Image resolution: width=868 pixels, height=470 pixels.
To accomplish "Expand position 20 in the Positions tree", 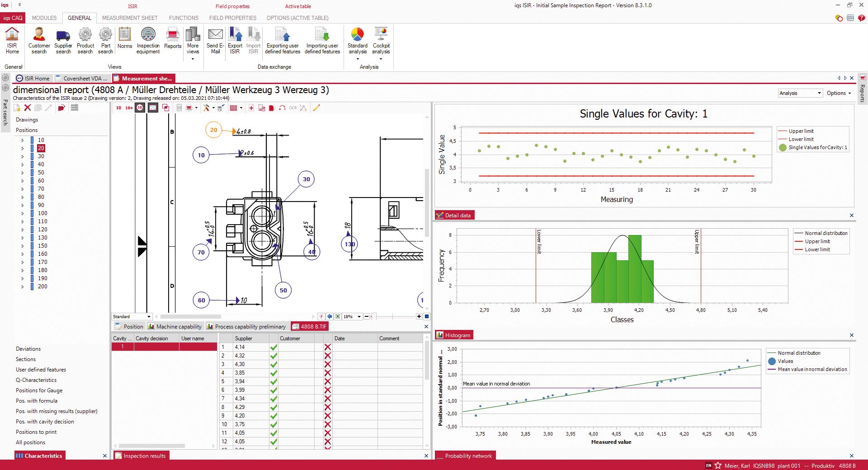I will (x=22, y=148).
